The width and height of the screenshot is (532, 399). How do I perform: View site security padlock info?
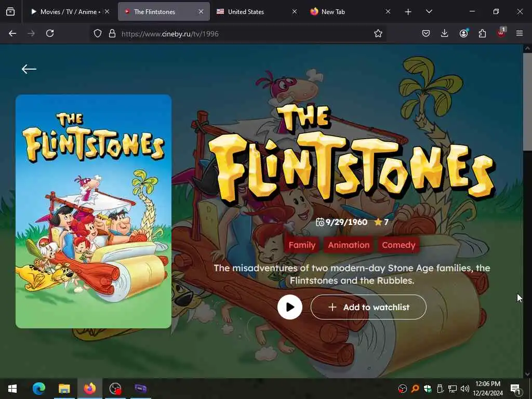(x=112, y=34)
